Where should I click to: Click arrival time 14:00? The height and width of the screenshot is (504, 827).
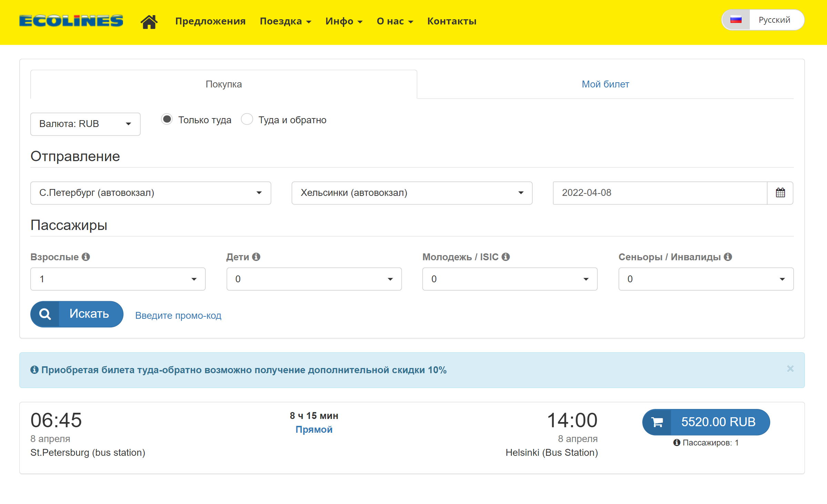tap(572, 420)
